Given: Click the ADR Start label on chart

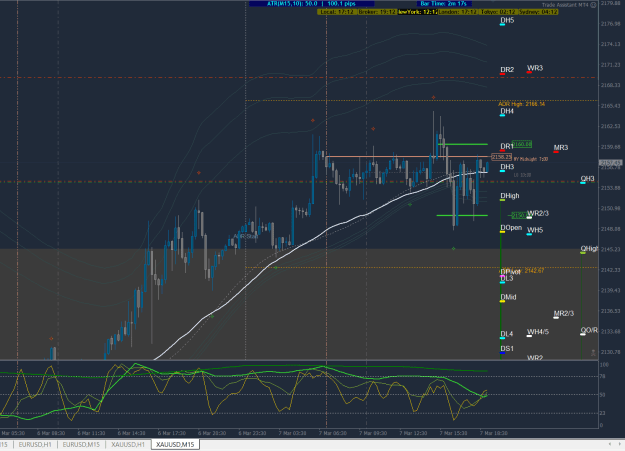Looking at the screenshot, I should coord(246,236).
